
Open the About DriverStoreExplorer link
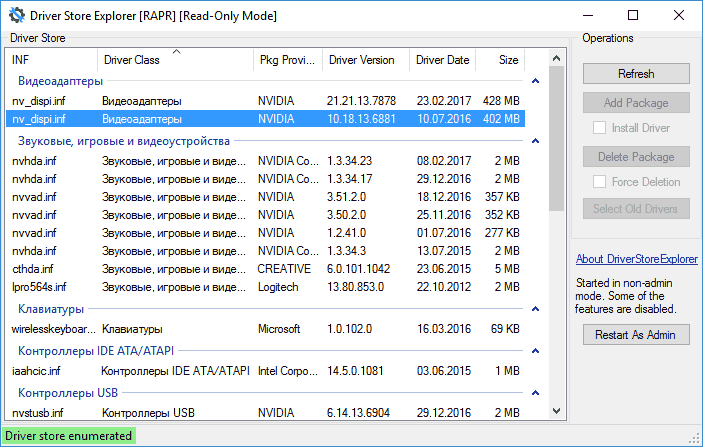[x=637, y=259]
